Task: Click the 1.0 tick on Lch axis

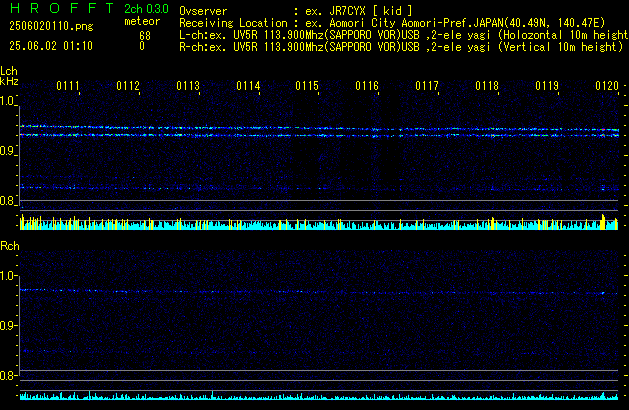Action: [x=8, y=101]
